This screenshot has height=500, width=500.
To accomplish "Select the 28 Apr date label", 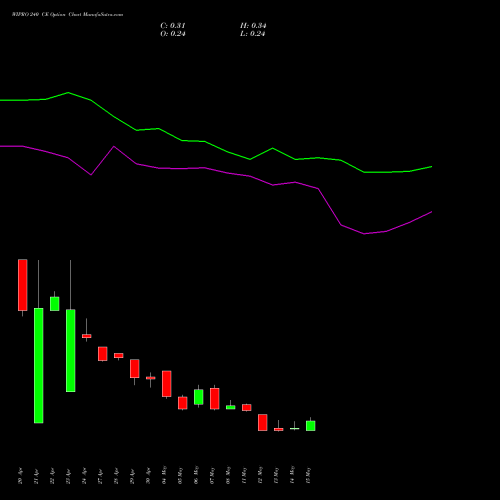I will [x=117, y=476].
